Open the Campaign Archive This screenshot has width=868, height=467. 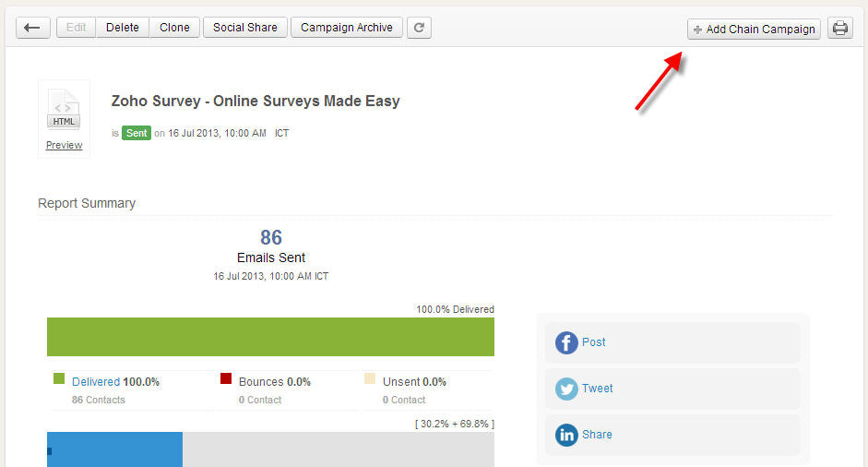pyautogui.click(x=347, y=28)
